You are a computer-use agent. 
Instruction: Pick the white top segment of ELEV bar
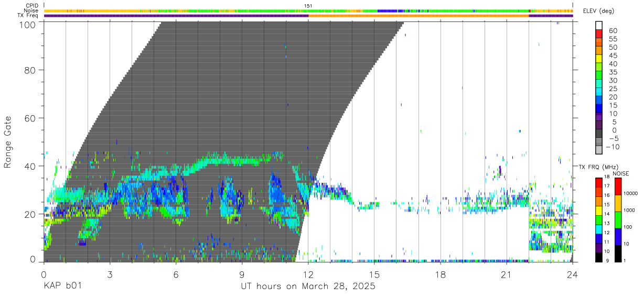599,25
